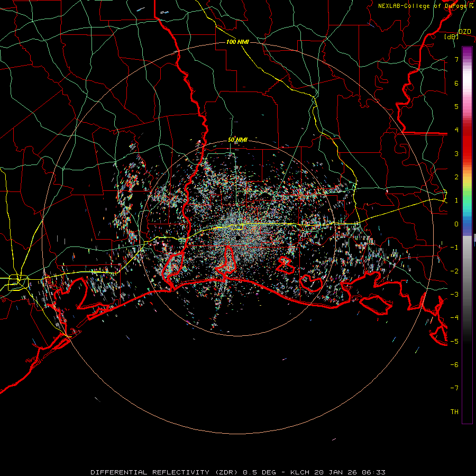Click the "-3" value on the color scale

(454, 295)
